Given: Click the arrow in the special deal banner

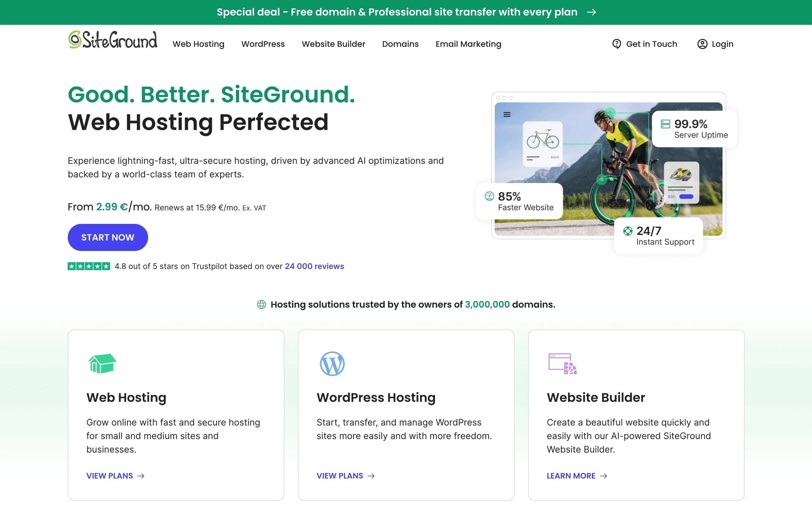Looking at the screenshot, I should (592, 12).
